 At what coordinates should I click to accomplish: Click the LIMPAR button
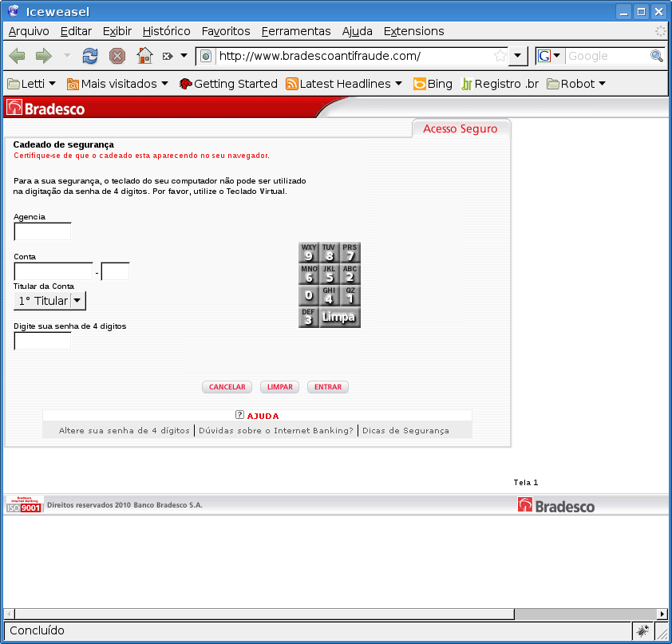[280, 387]
